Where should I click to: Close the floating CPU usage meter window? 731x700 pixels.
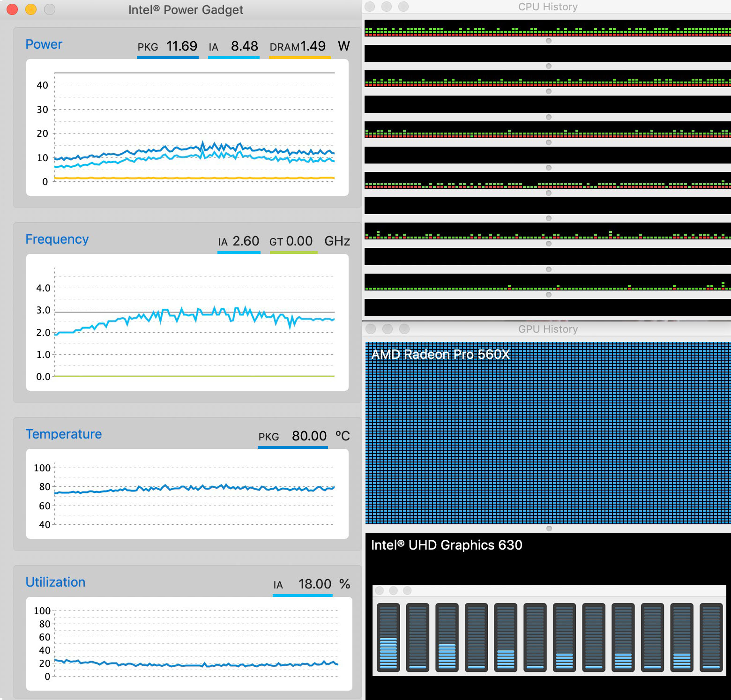380,590
